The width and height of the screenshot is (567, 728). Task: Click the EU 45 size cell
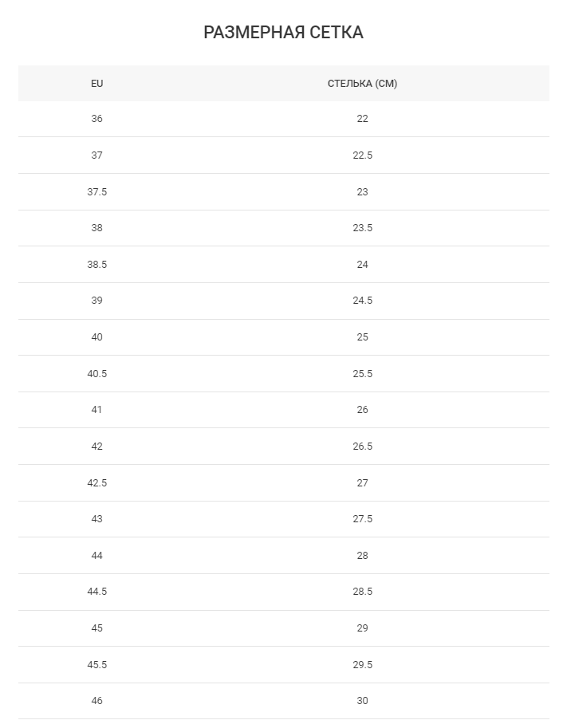[x=96, y=628]
